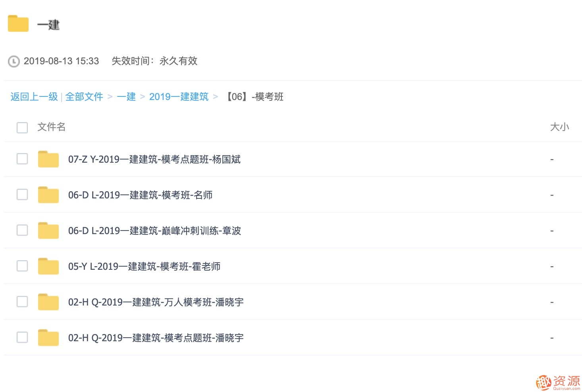Click the large 一建 folder icon at top
This screenshot has height=392, width=582.
click(18, 23)
